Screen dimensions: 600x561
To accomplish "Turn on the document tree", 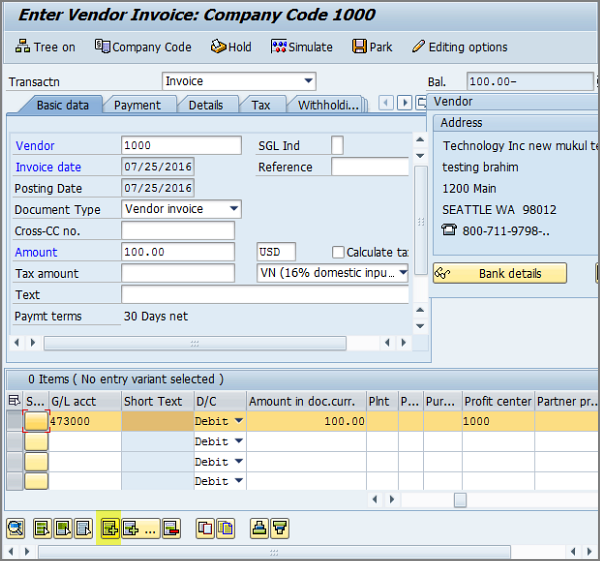I will (46, 47).
